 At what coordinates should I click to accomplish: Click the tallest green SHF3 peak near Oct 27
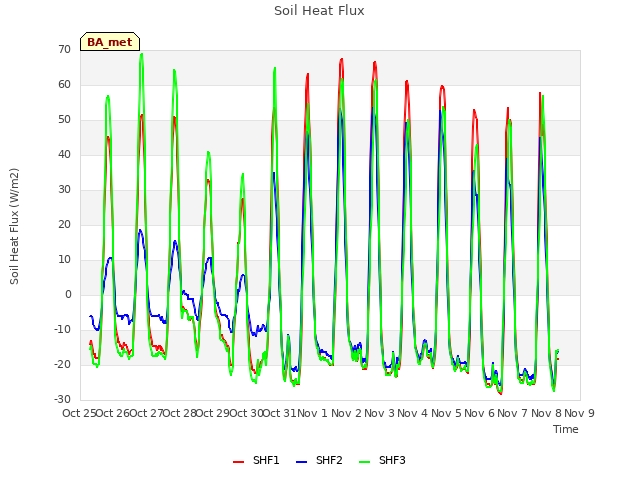click(x=141, y=55)
